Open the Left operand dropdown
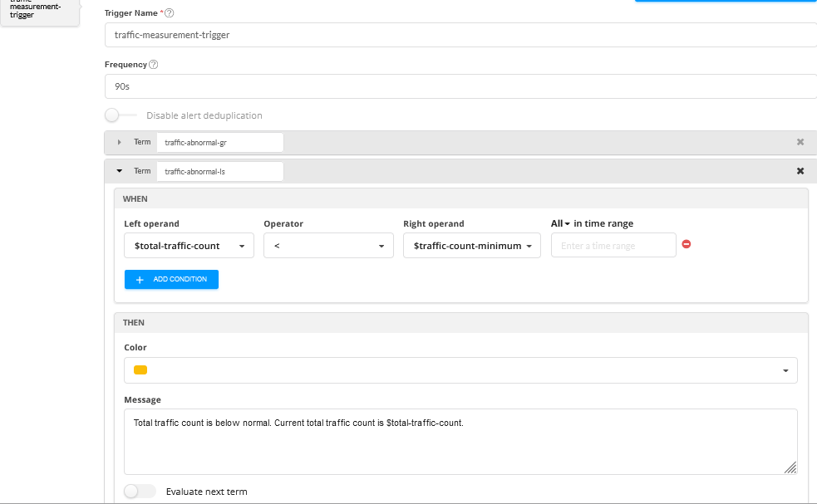The image size is (817, 504). click(189, 246)
